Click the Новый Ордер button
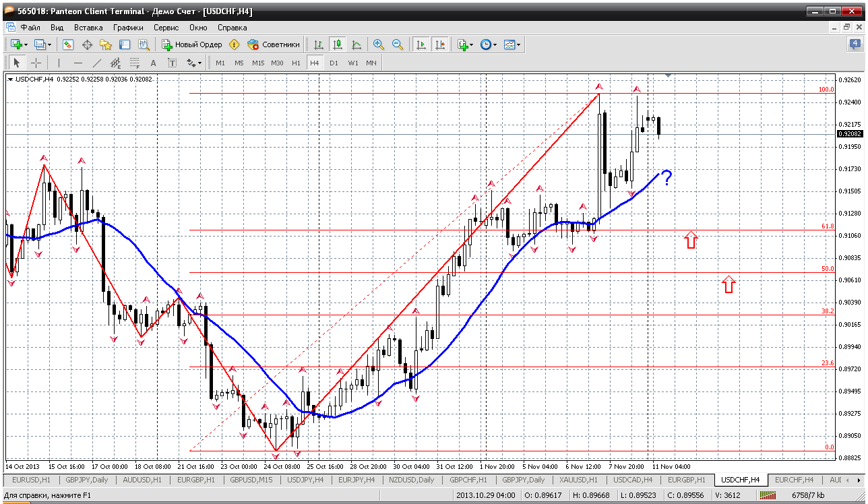868x504 pixels. [x=192, y=44]
